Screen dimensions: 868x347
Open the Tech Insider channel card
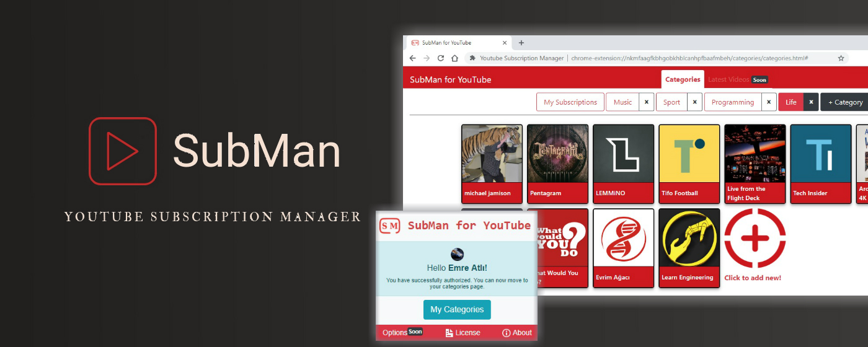(x=821, y=164)
